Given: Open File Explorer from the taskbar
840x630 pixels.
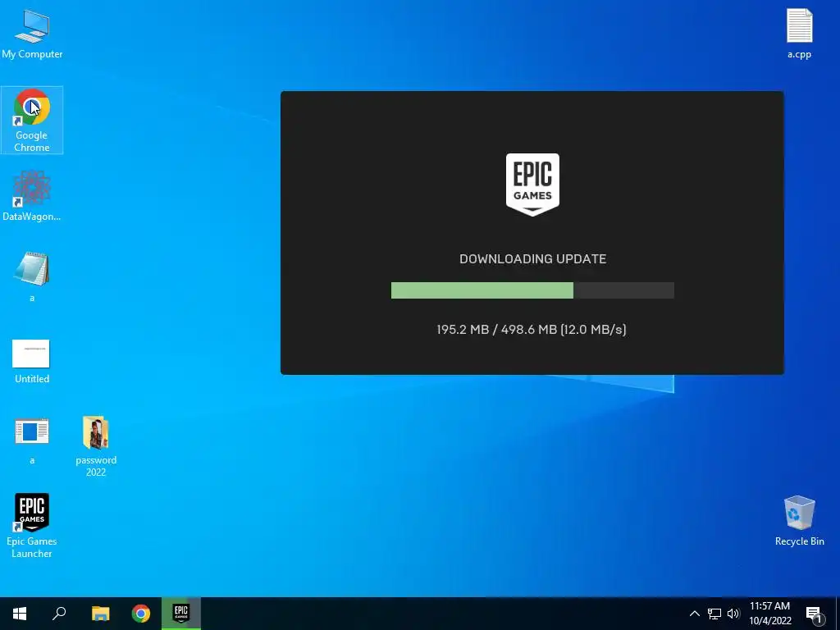Looking at the screenshot, I should [100, 614].
